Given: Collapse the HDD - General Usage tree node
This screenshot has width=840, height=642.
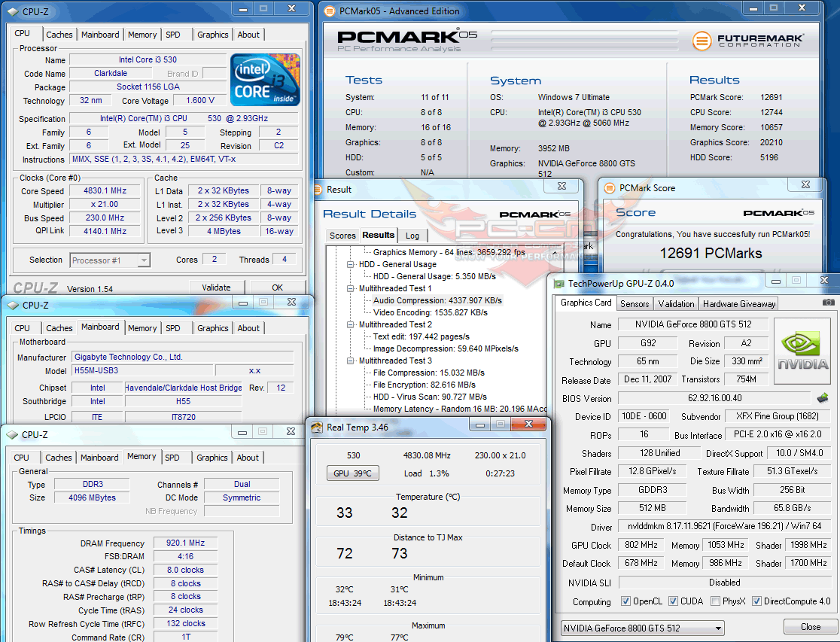Looking at the screenshot, I should [350, 264].
